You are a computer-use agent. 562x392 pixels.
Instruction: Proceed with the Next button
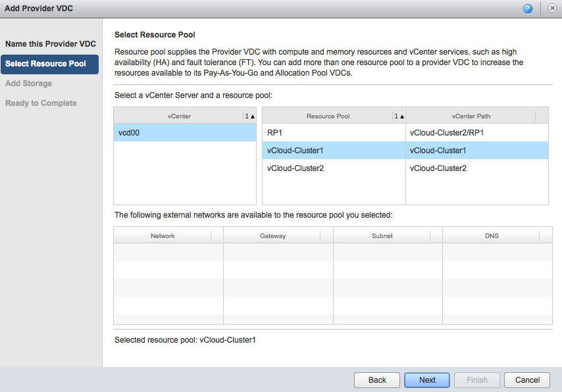click(427, 380)
